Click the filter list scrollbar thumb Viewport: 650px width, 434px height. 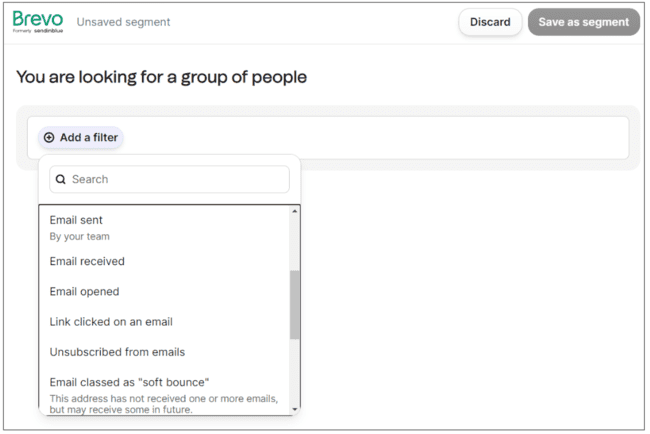click(x=295, y=303)
